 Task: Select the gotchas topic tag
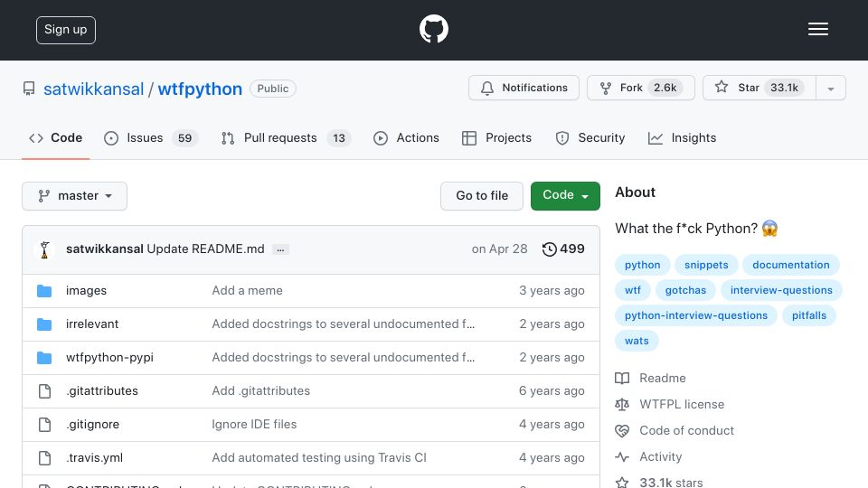click(685, 290)
